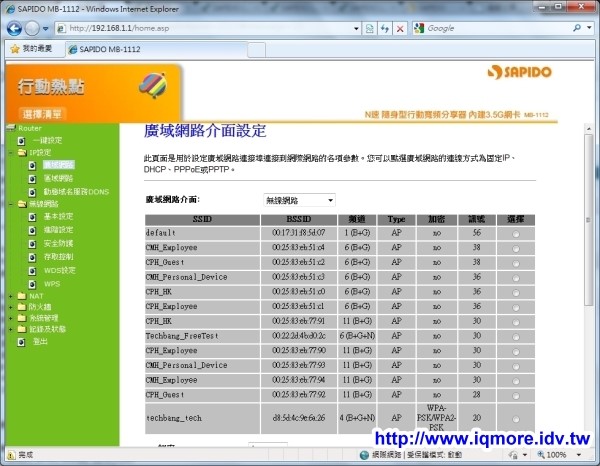This screenshot has width=600, height=466.
Task: Click the SSID column header
Action: [202, 219]
